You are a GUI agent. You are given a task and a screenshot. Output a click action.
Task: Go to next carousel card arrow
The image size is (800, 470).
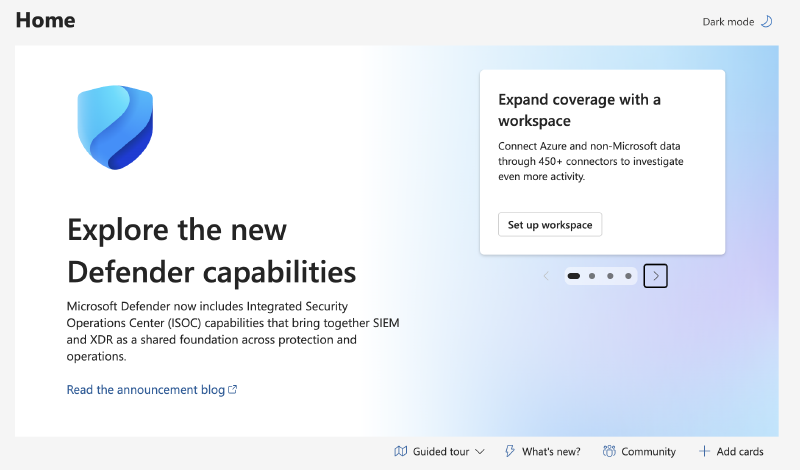tap(656, 276)
